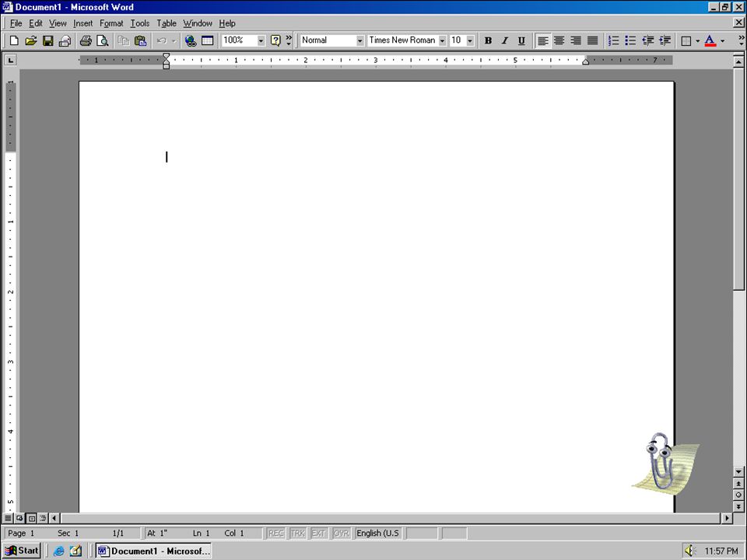Open the Table menu
Image resolution: width=747 pixels, height=560 pixels.
click(167, 23)
